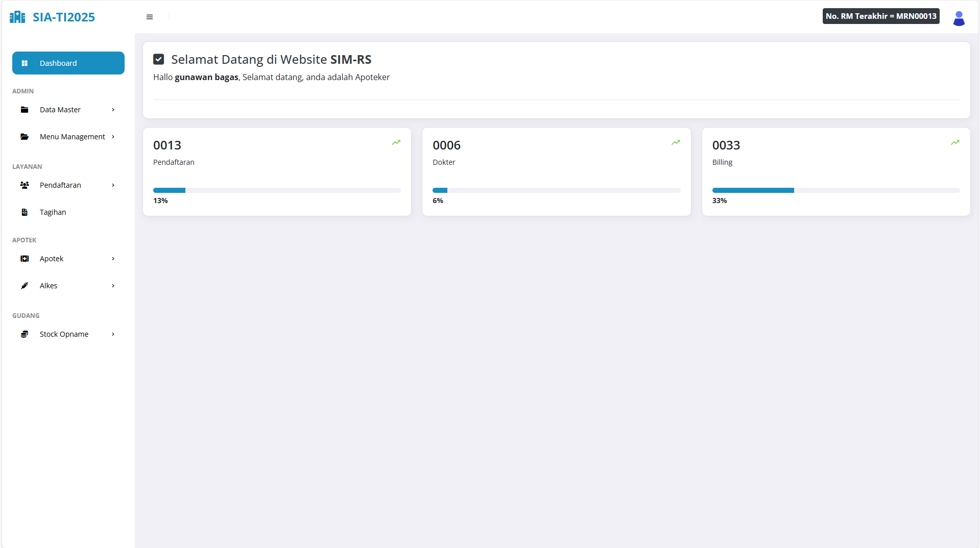
Task: Click the No. RM Terakhir badge
Action: (881, 16)
